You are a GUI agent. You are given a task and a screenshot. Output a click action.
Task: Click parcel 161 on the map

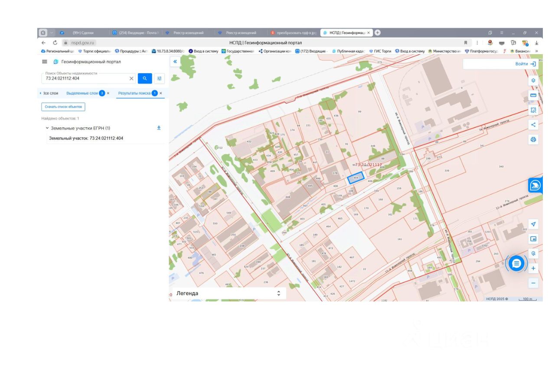pos(399,239)
